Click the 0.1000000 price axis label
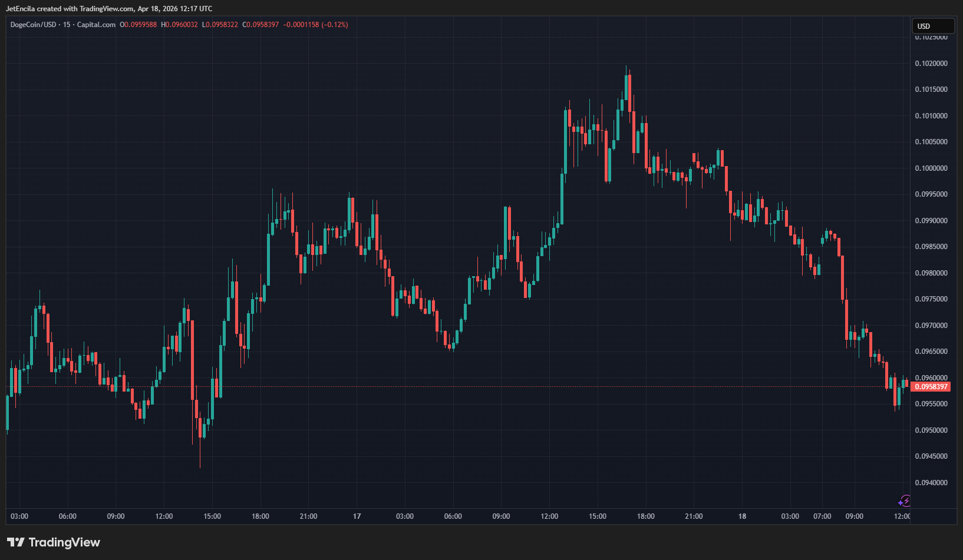The height and width of the screenshot is (560, 963). 931,168
